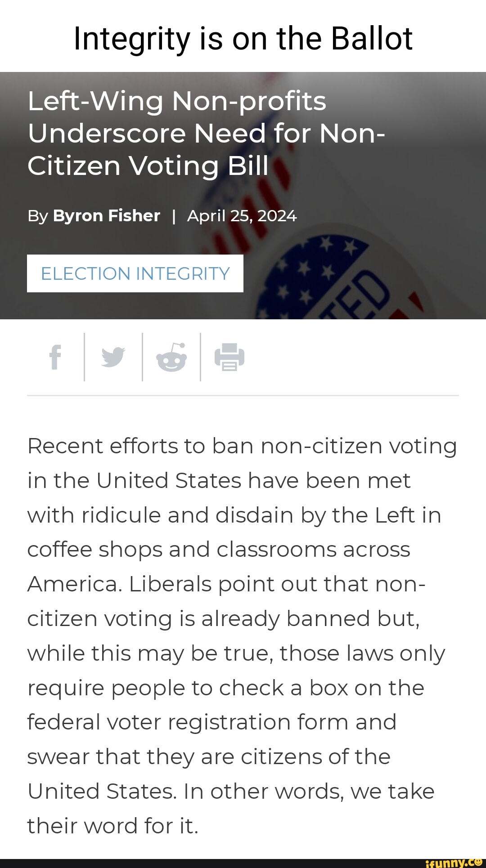Click the closing sentence "their word for it."
486x868 pixels.
(112, 826)
